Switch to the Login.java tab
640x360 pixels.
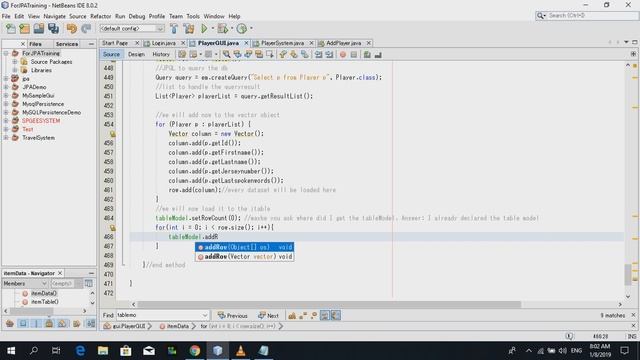163,43
